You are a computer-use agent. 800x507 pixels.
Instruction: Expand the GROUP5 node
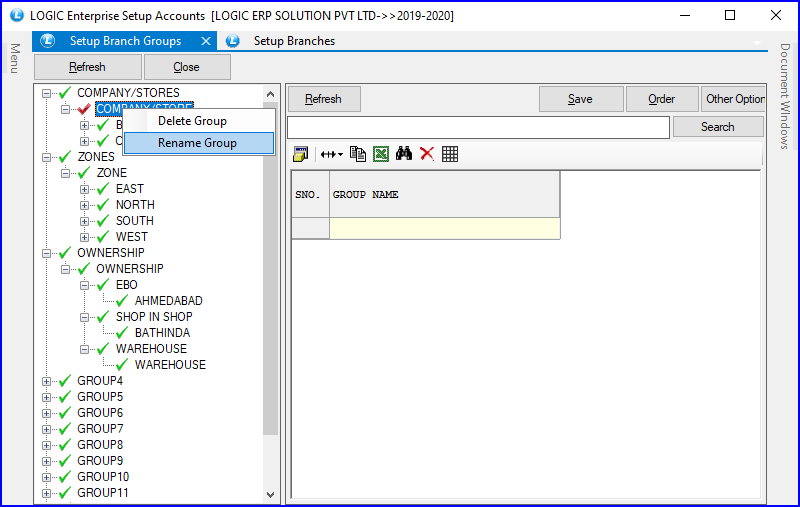[x=46, y=397]
